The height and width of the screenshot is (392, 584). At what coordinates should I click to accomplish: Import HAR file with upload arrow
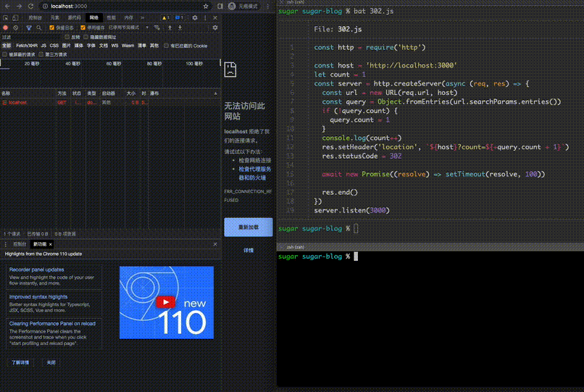click(170, 28)
